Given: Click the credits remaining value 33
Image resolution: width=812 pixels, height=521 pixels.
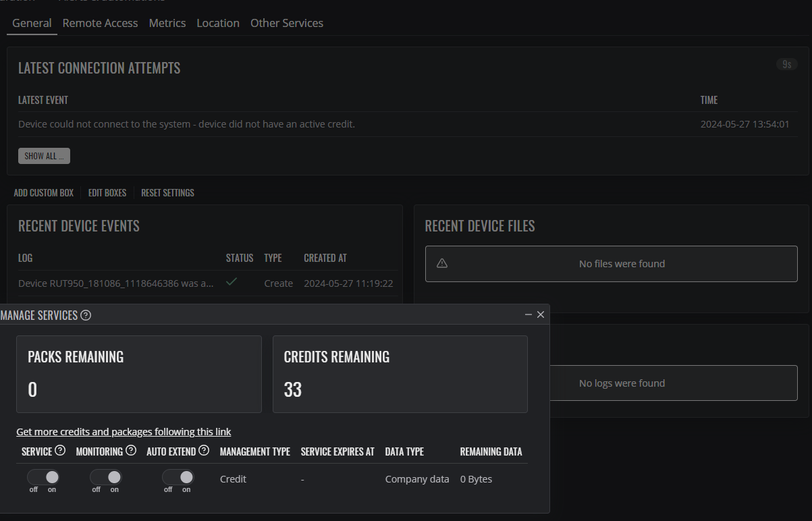Looking at the screenshot, I should [x=293, y=390].
